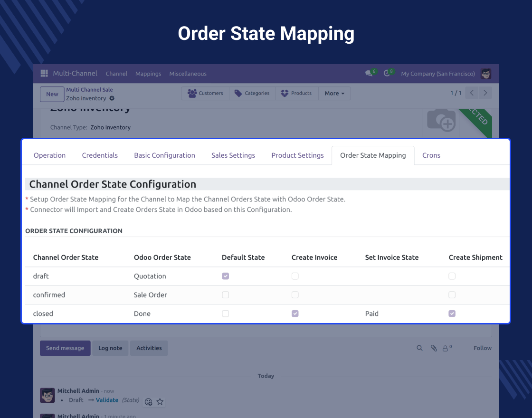The height and width of the screenshot is (418, 532).
Task: Toggle Create Shipment for confirmed row
Action: [x=452, y=295]
